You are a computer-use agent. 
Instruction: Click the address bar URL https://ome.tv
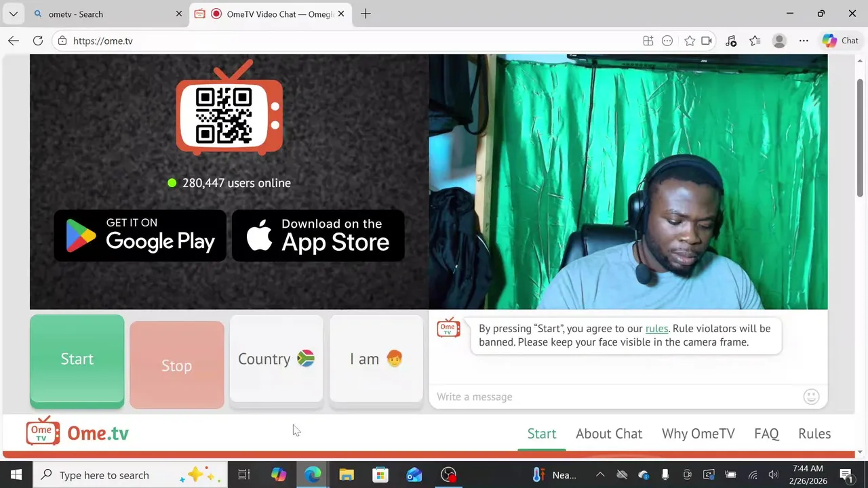coord(103,41)
